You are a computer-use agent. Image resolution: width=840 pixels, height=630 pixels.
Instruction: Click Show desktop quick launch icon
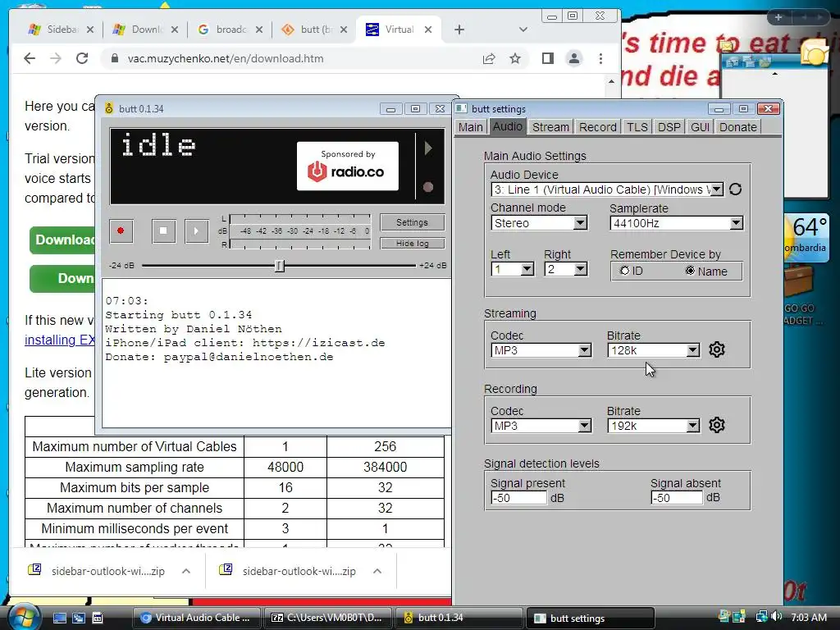pyautogui.click(x=59, y=618)
